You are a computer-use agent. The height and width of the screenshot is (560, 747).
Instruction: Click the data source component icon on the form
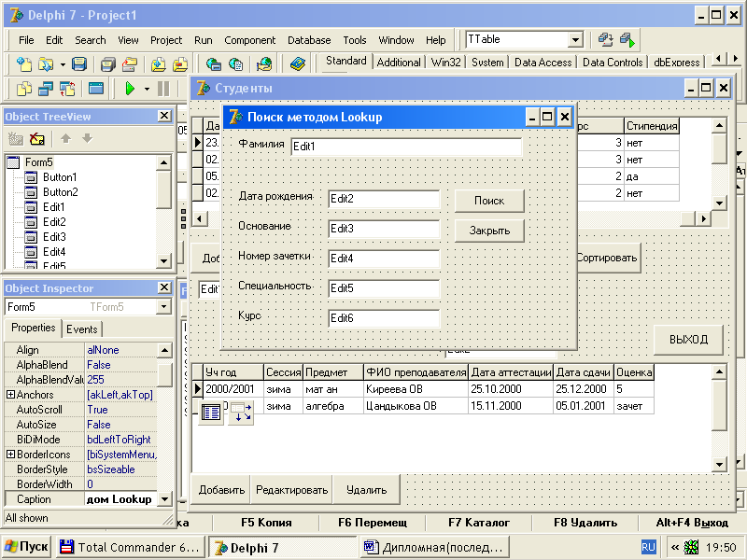point(241,413)
